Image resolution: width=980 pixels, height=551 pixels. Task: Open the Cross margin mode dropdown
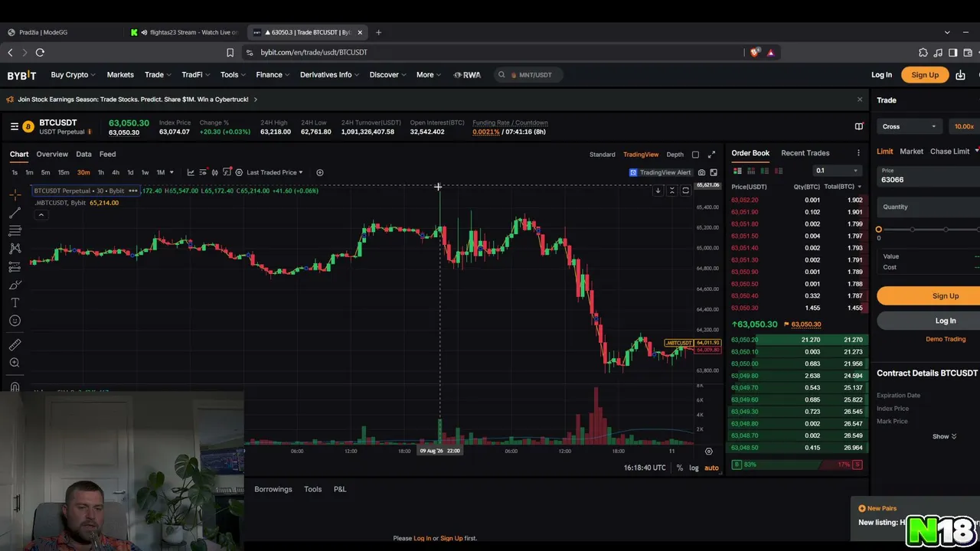910,126
